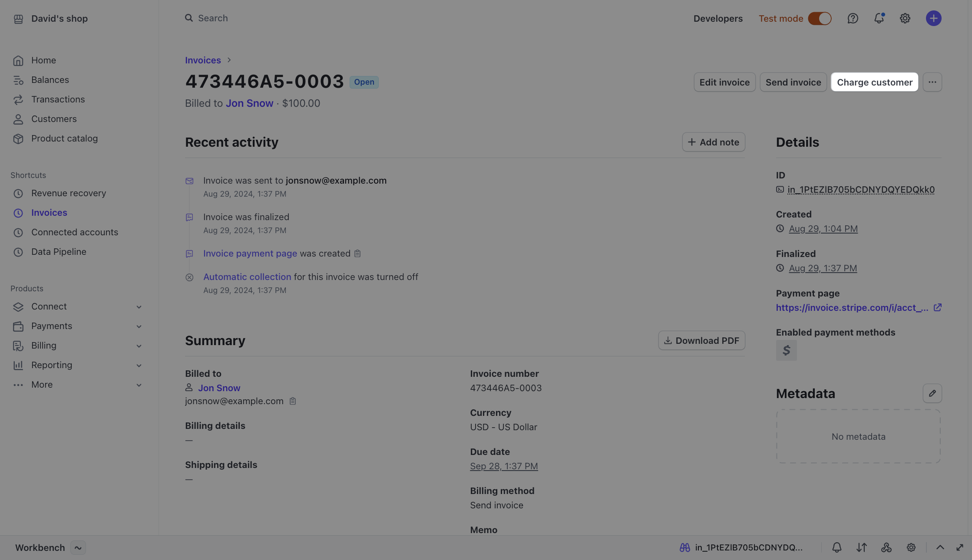Toggle the Workbench tilde button

(x=78, y=547)
